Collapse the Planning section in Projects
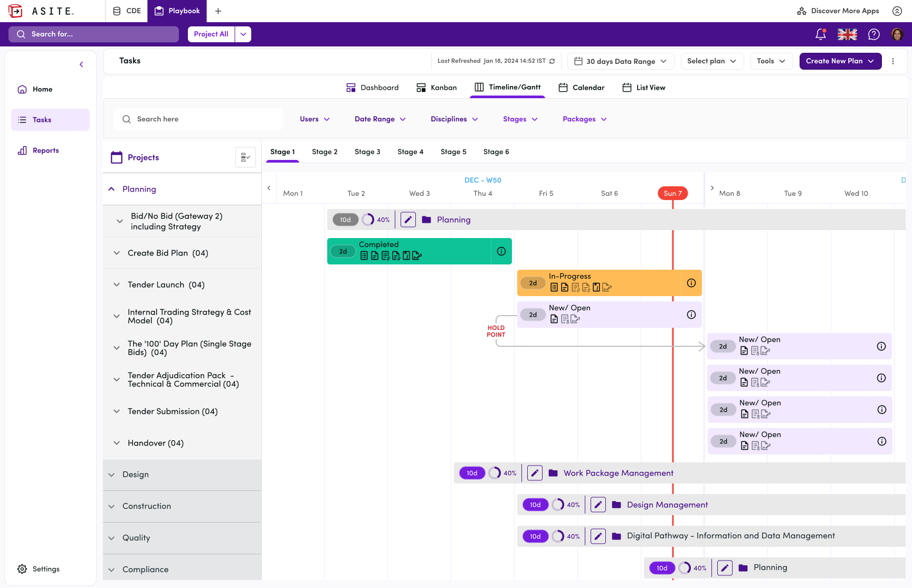This screenshot has width=912, height=588. coord(111,188)
